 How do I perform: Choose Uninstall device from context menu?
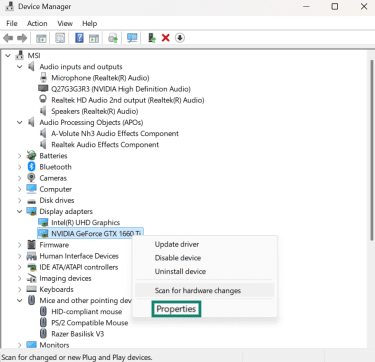point(205,271)
